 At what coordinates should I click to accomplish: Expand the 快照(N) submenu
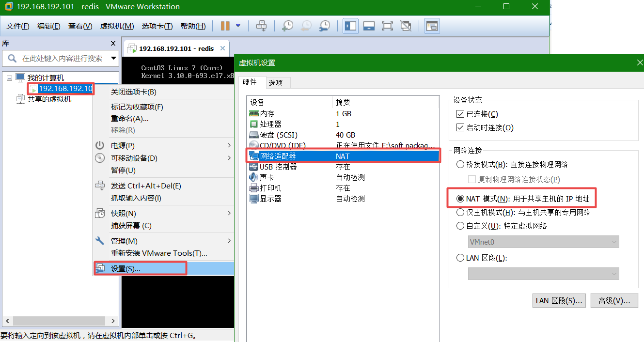[163, 213]
